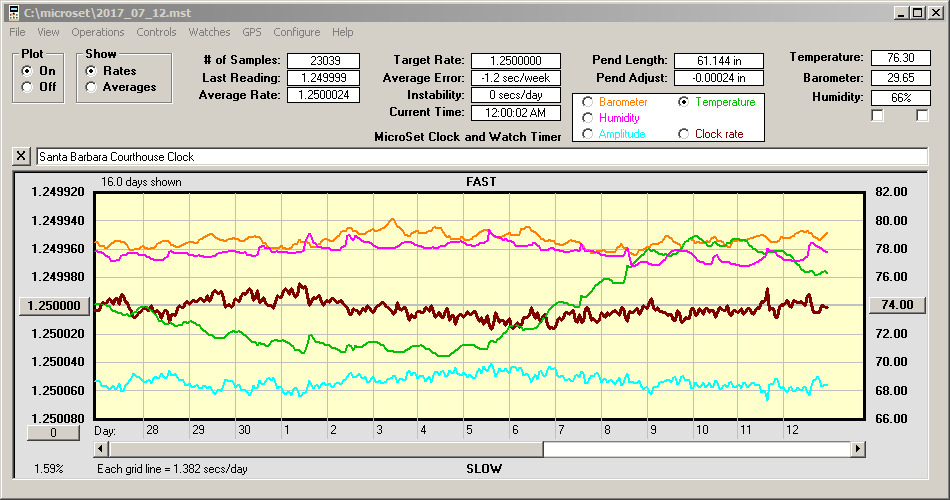Click the day 12 label on the day axis
The width and height of the screenshot is (950, 500).
792,430
